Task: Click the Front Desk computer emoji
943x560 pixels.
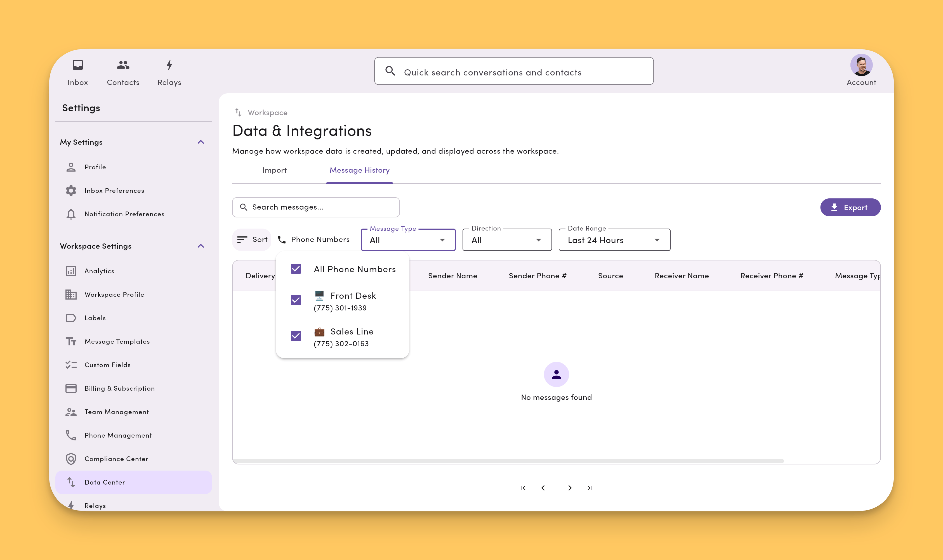Action: (x=319, y=295)
